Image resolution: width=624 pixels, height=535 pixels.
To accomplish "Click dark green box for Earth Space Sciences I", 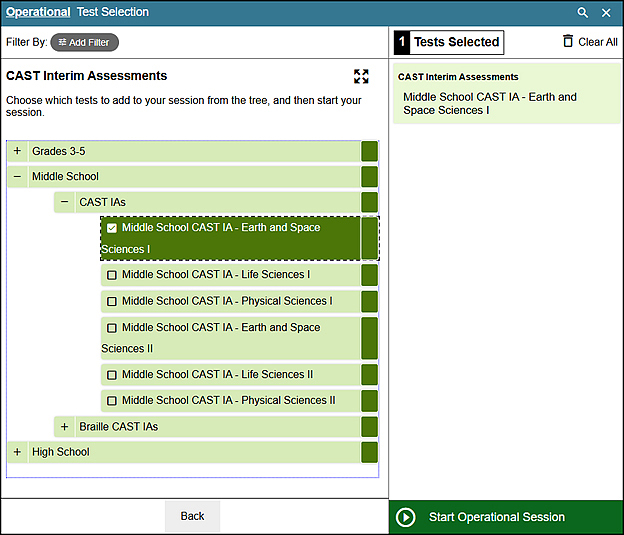I will (x=369, y=238).
